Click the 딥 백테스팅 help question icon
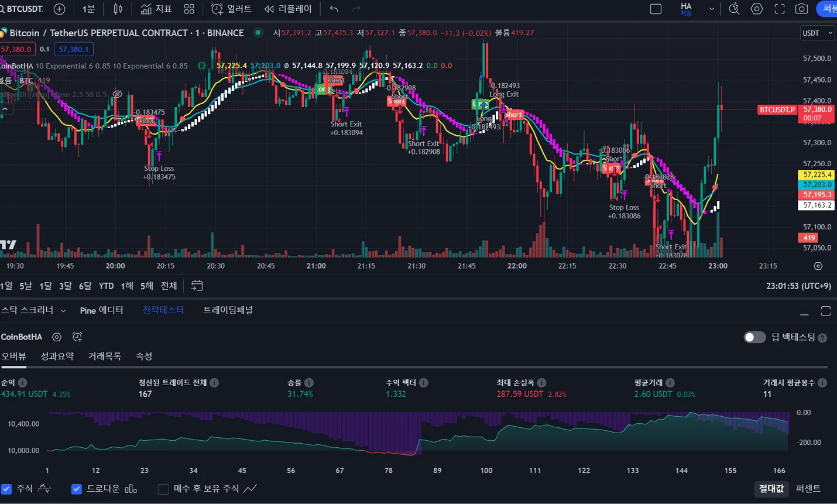The height and width of the screenshot is (504, 837). pyautogui.click(x=822, y=338)
